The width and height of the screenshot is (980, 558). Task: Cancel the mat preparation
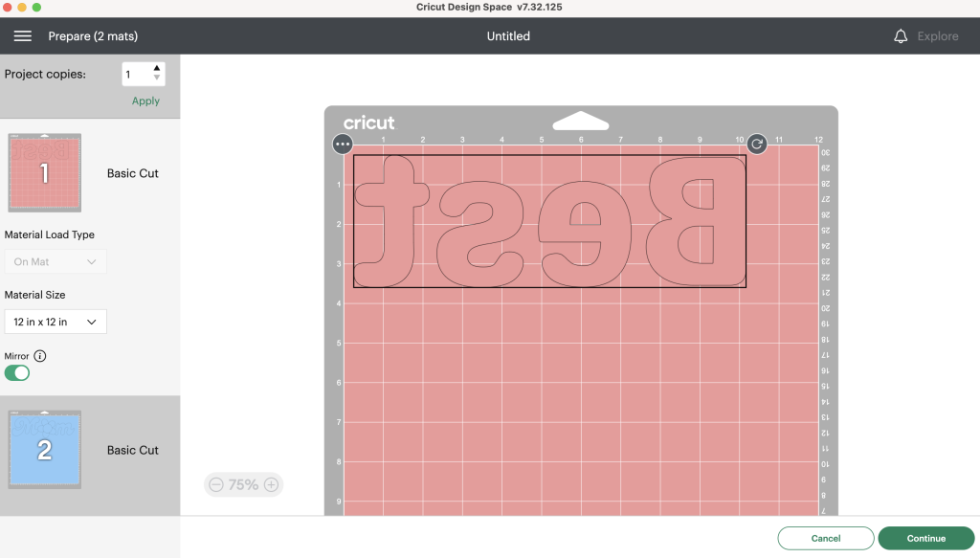click(826, 538)
